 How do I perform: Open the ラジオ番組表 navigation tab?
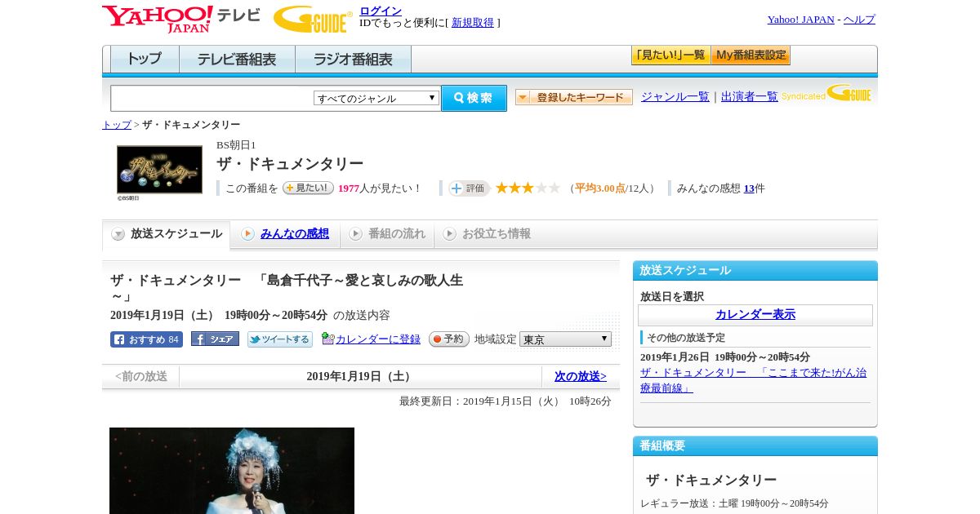(353, 60)
